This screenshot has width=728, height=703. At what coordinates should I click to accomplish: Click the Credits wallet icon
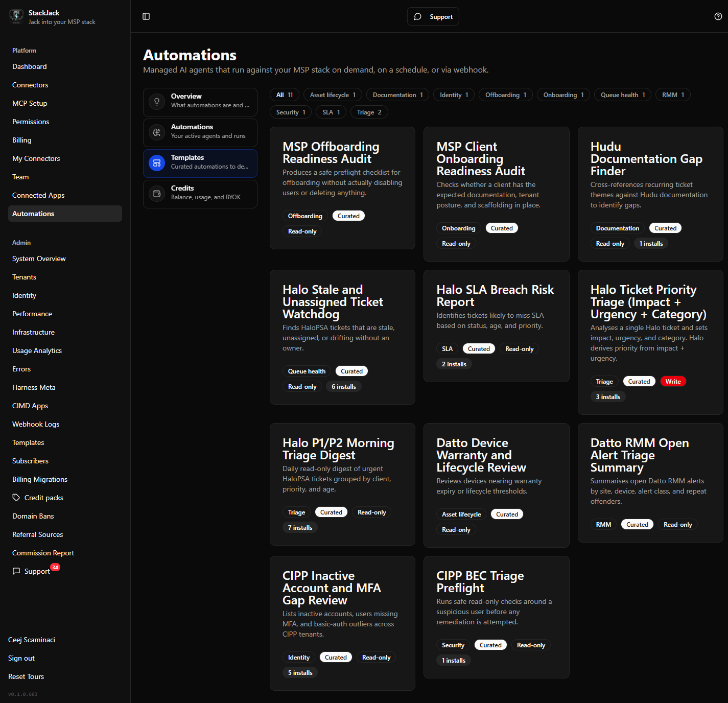click(x=157, y=194)
